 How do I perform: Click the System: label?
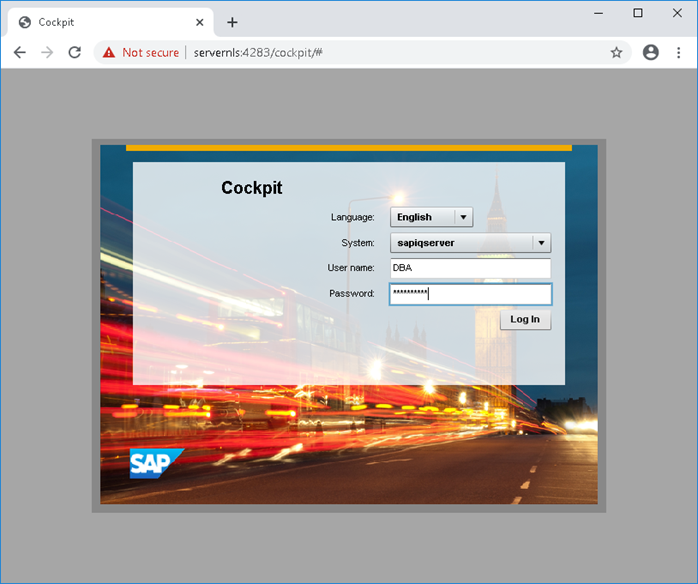357,243
